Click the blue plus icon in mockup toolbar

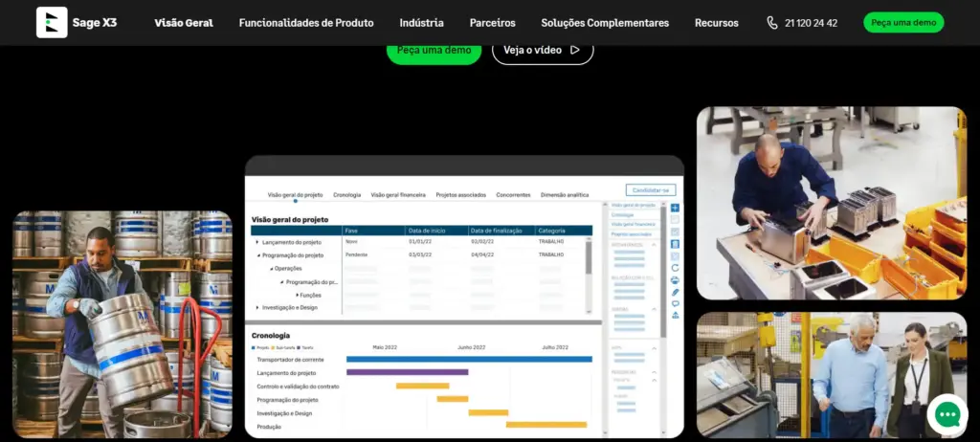(675, 209)
